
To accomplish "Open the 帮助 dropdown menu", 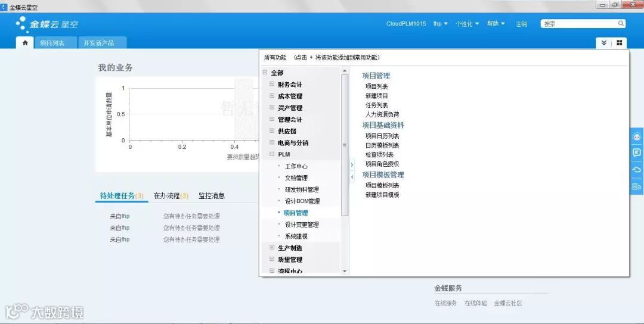I will click(x=496, y=24).
